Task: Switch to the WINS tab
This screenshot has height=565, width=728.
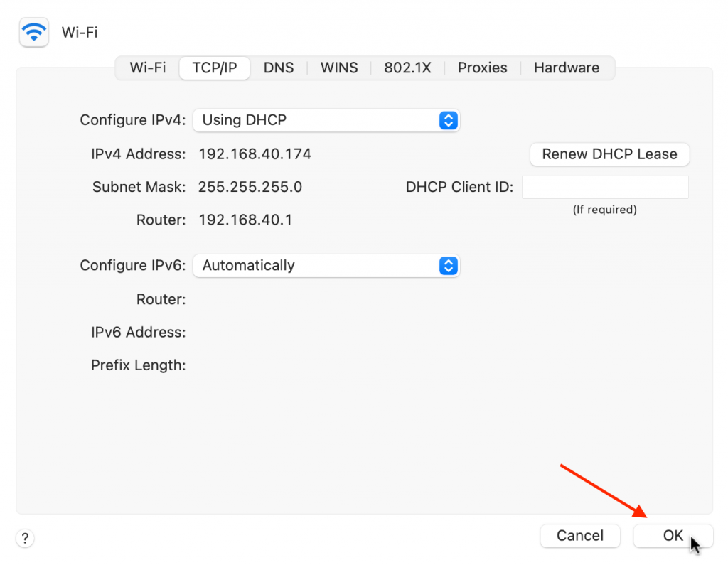Action: coord(338,68)
